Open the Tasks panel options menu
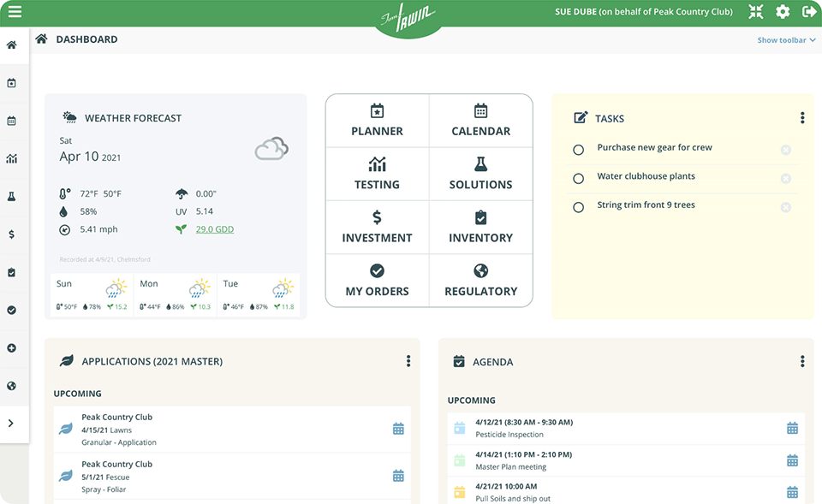The height and width of the screenshot is (504, 822). tap(802, 118)
